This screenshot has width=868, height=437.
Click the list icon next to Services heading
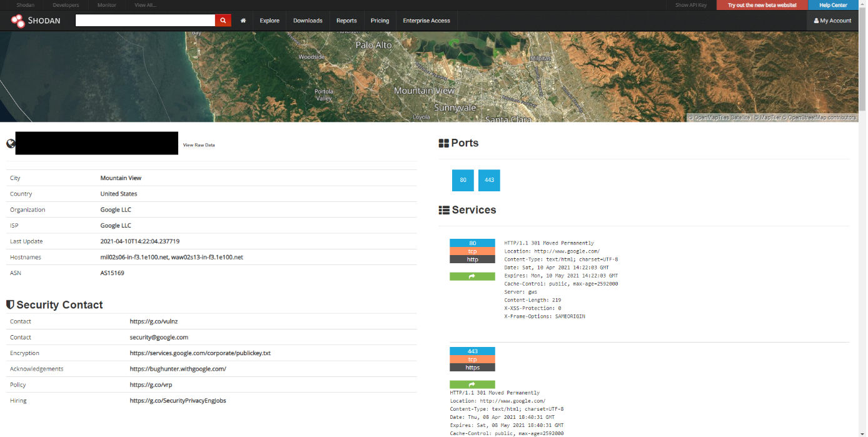coord(444,210)
